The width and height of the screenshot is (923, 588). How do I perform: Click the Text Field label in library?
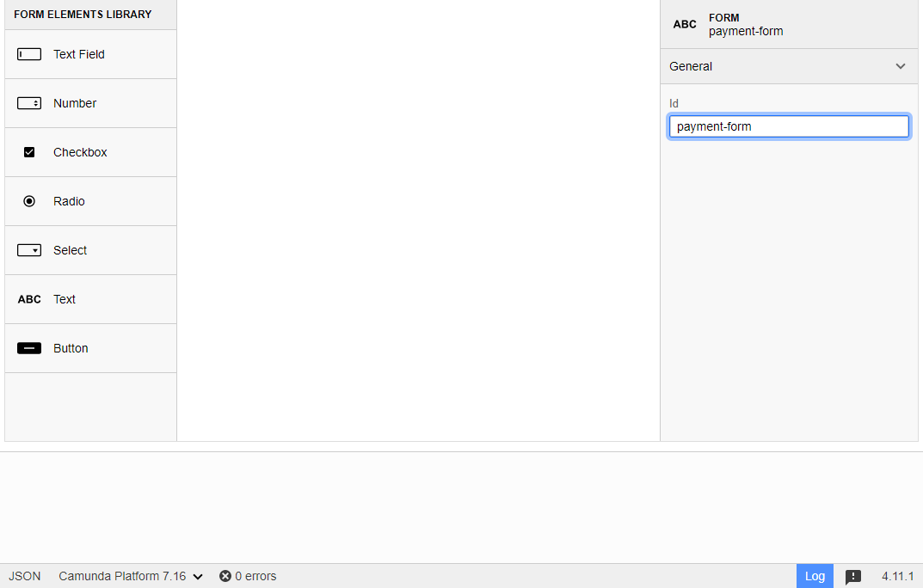tap(79, 54)
